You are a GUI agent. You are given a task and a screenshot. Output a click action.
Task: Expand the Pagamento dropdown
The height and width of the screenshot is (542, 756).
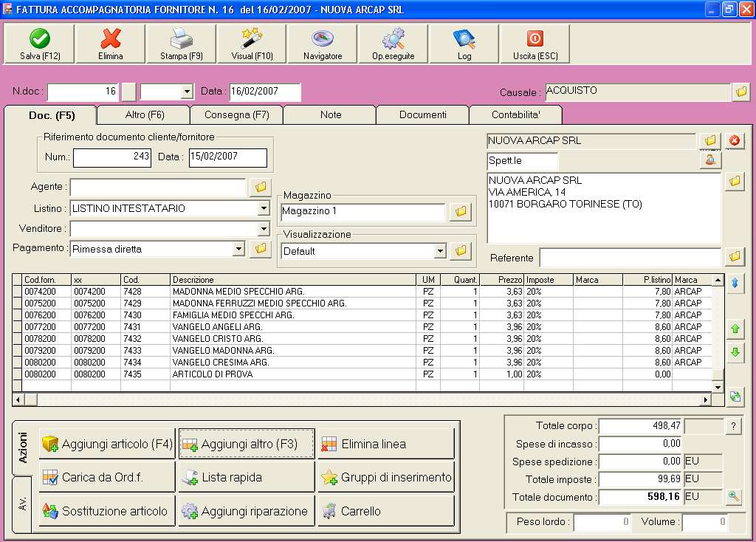(x=238, y=250)
